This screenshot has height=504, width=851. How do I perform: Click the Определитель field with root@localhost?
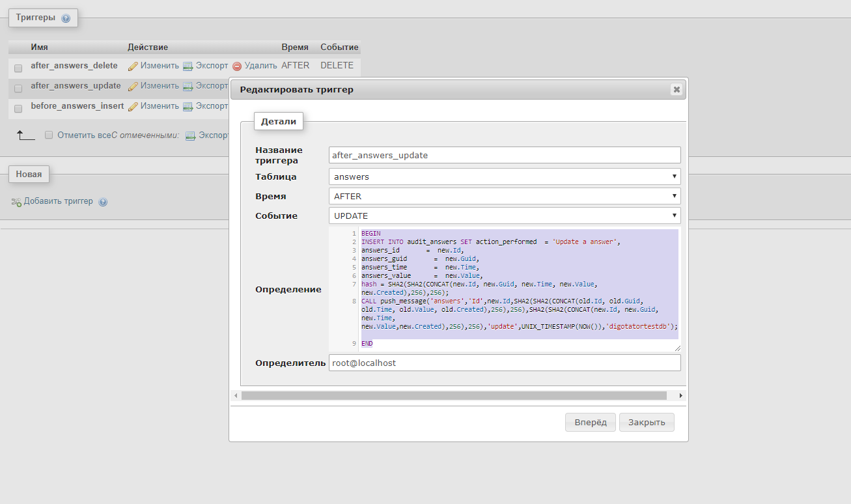[x=505, y=363]
